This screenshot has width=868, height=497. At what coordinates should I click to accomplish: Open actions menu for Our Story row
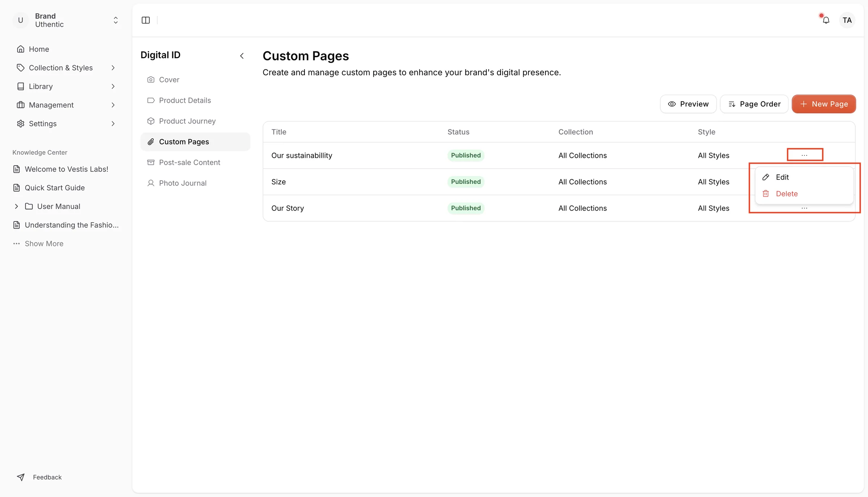tap(804, 208)
